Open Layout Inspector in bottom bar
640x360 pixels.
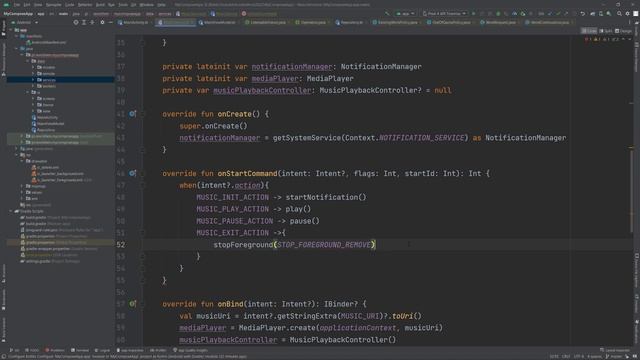[615, 350]
